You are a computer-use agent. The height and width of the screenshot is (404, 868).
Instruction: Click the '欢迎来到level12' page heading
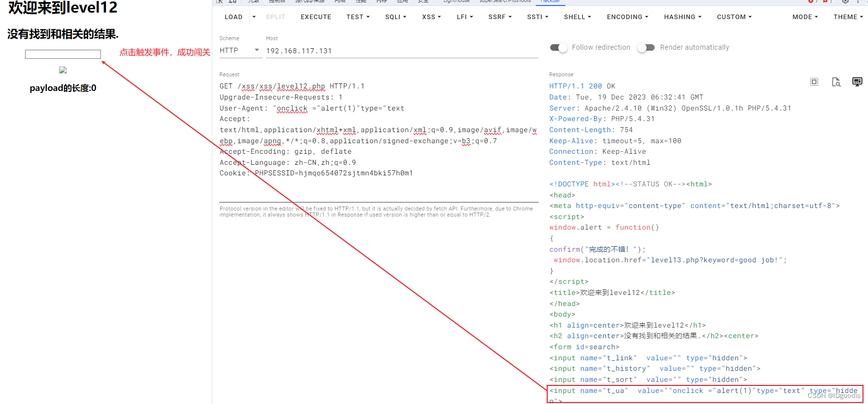[63, 8]
